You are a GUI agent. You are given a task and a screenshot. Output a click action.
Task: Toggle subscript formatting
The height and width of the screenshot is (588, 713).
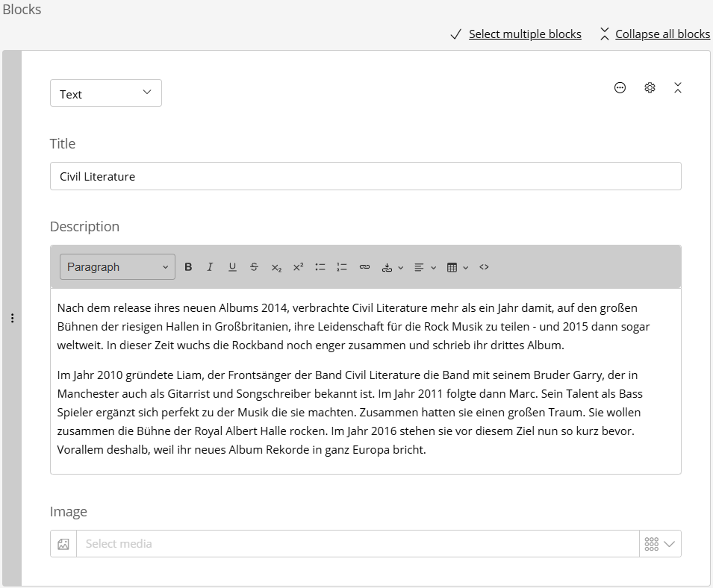276,267
